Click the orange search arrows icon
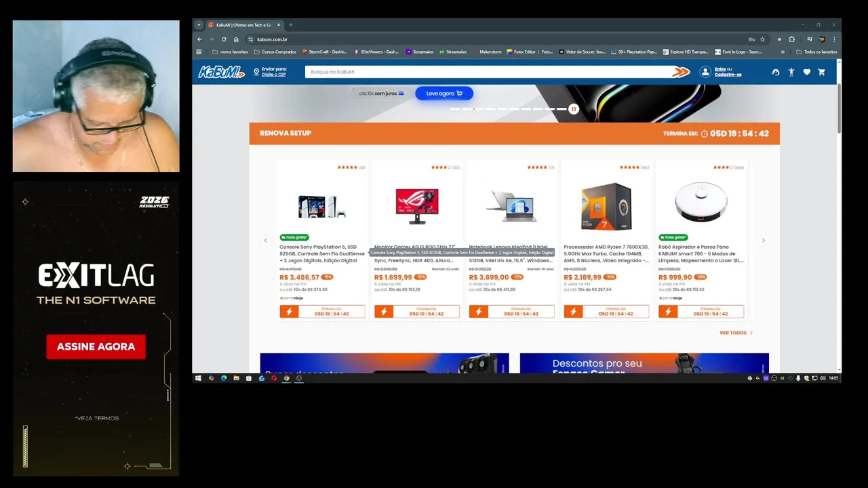The width and height of the screenshot is (868, 488). 681,72
